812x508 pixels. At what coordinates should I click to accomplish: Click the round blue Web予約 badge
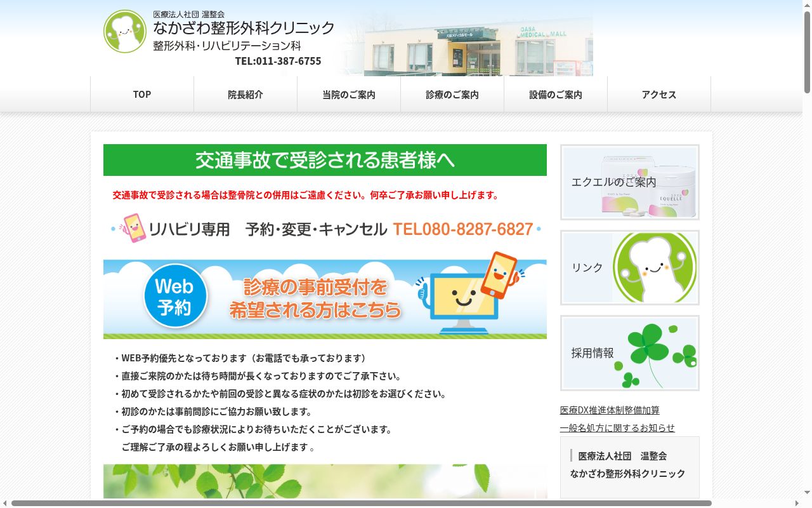tap(174, 296)
